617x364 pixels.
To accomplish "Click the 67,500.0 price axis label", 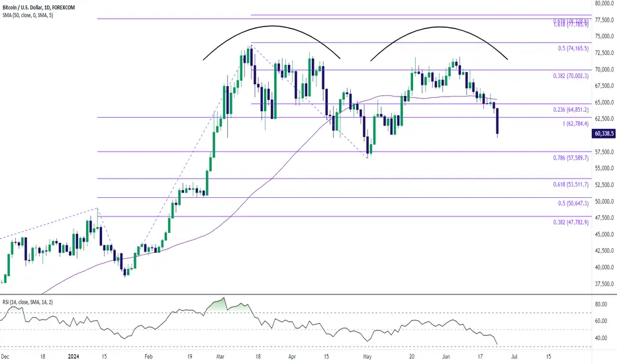I will [604, 86].
